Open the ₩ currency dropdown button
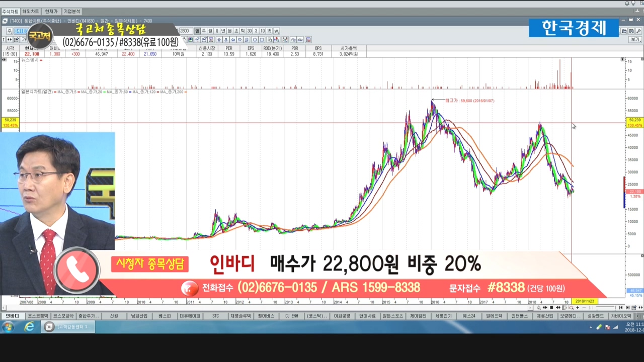 pos(276,31)
